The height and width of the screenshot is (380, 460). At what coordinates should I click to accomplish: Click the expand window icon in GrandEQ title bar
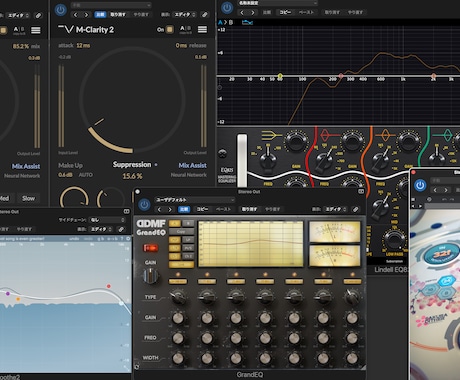click(361, 191)
